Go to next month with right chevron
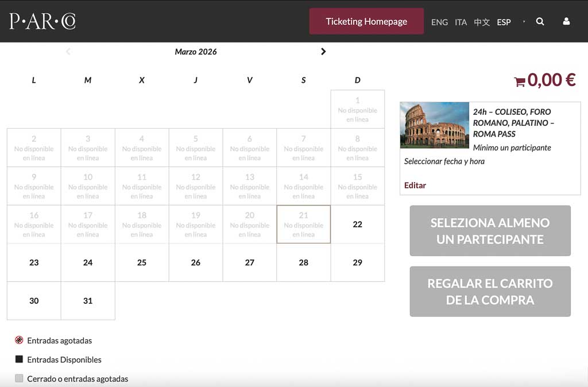The height and width of the screenshot is (387, 588). click(x=323, y=51)
